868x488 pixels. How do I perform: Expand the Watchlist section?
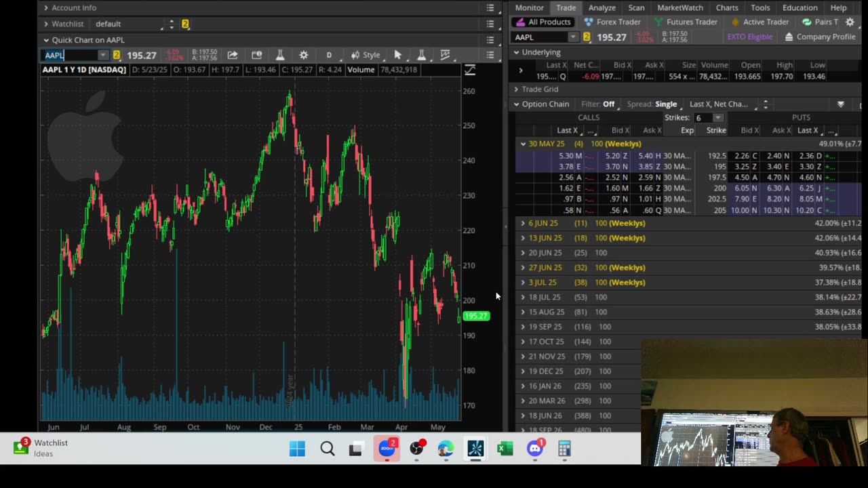(x=46, y=24)
